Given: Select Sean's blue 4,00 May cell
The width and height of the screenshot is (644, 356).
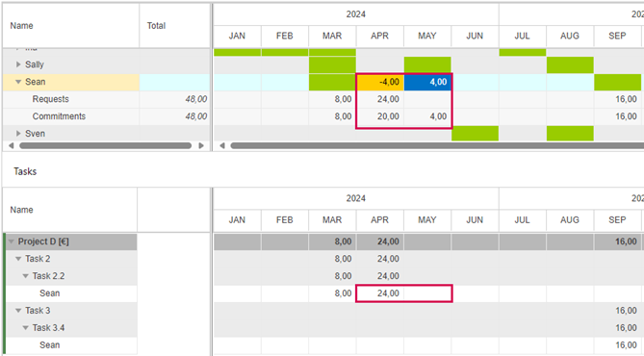Looking at the screenshot, I should click(427, 82).
